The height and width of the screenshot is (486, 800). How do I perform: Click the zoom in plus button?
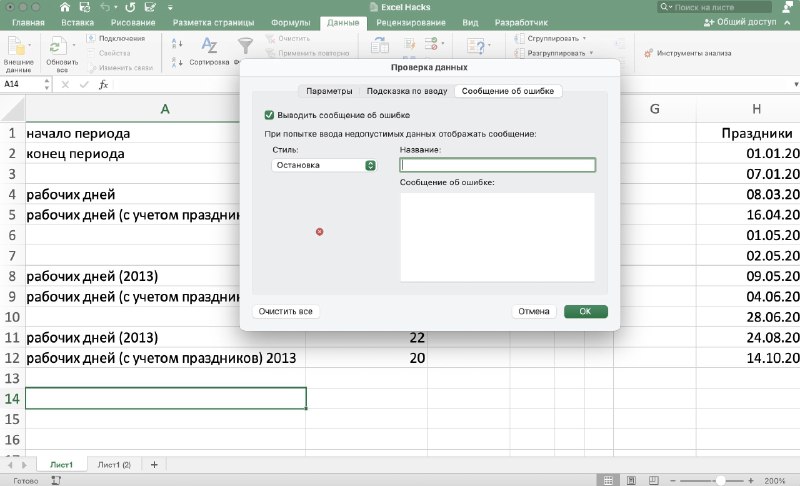[751, 480]
